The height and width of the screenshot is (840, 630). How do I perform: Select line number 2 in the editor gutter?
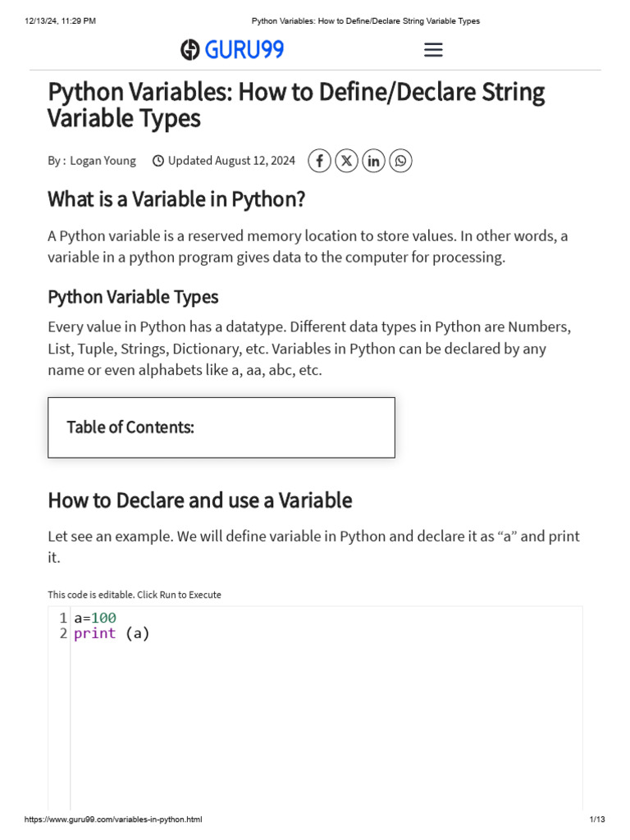pyautogui.click(x=63, y=633)
